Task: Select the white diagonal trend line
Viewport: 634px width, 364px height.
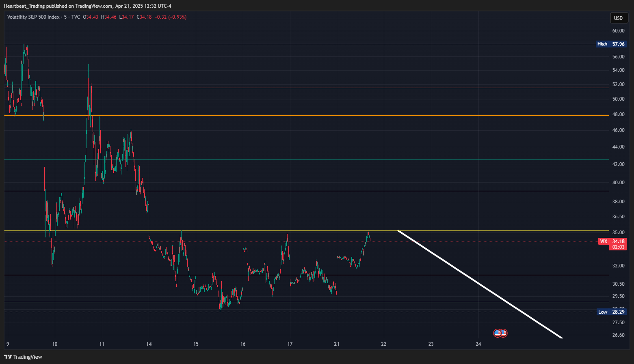Action: click(480, 284)
